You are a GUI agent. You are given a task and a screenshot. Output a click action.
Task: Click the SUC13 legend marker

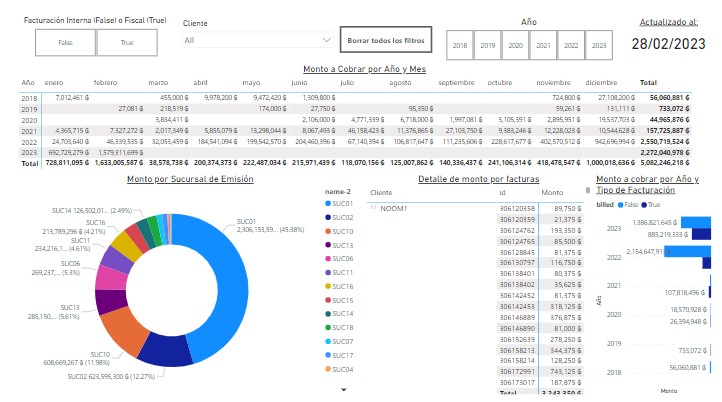pos(328,245)
